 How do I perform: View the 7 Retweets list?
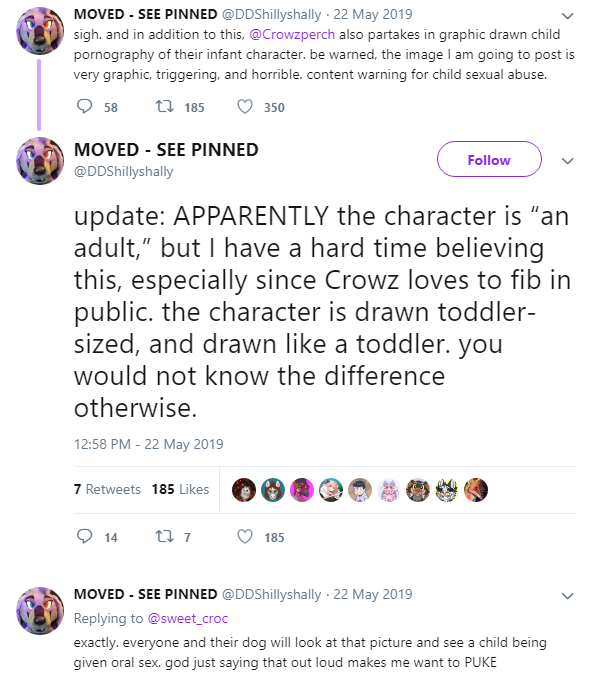[x=107, y=489]
